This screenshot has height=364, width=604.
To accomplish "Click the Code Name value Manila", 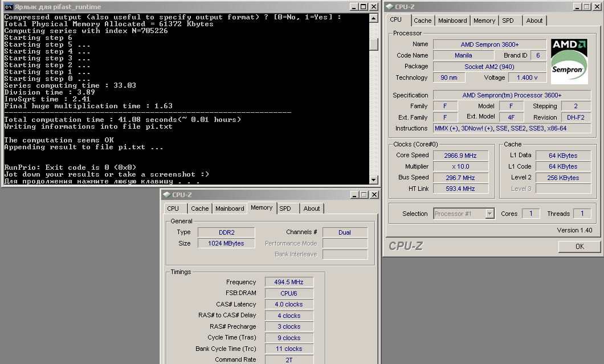I will pos(463,55).
